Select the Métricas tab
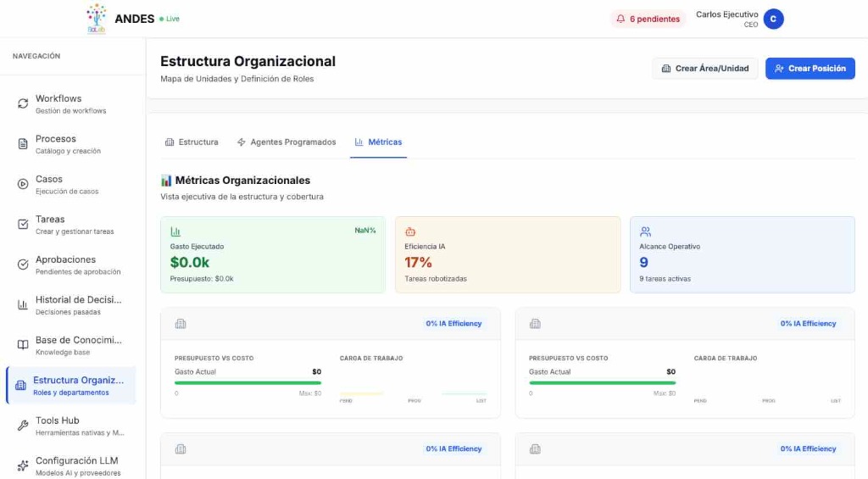Image resolution: width=868 pixels, height=479 pixels. coord(378,142)
